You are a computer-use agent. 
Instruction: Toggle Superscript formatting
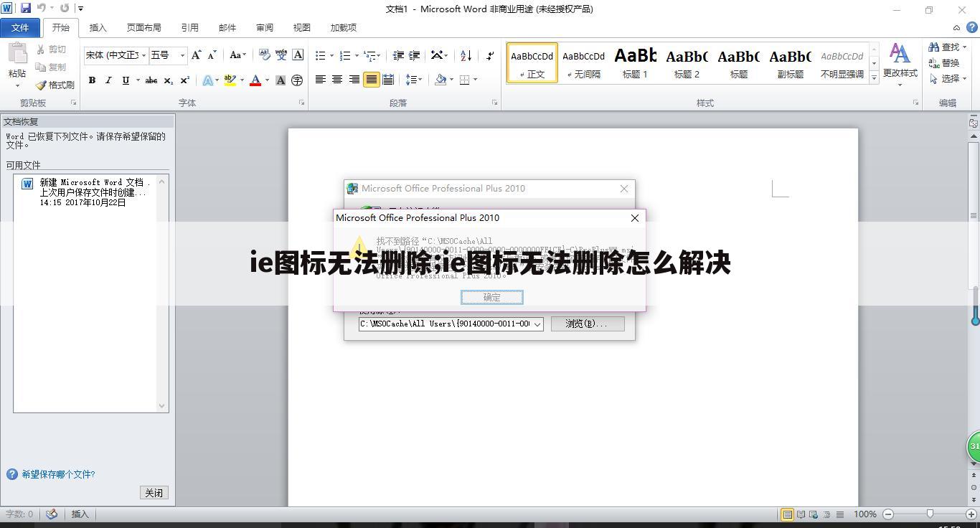tap(185, 80)
